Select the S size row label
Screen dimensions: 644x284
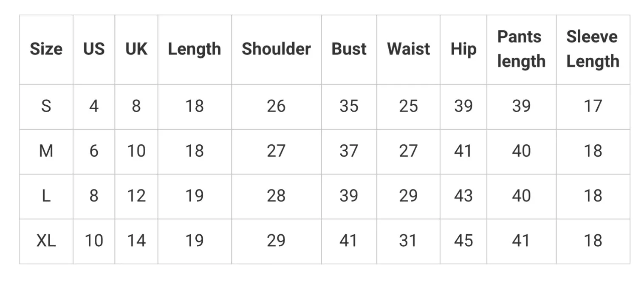pos(46,106)
